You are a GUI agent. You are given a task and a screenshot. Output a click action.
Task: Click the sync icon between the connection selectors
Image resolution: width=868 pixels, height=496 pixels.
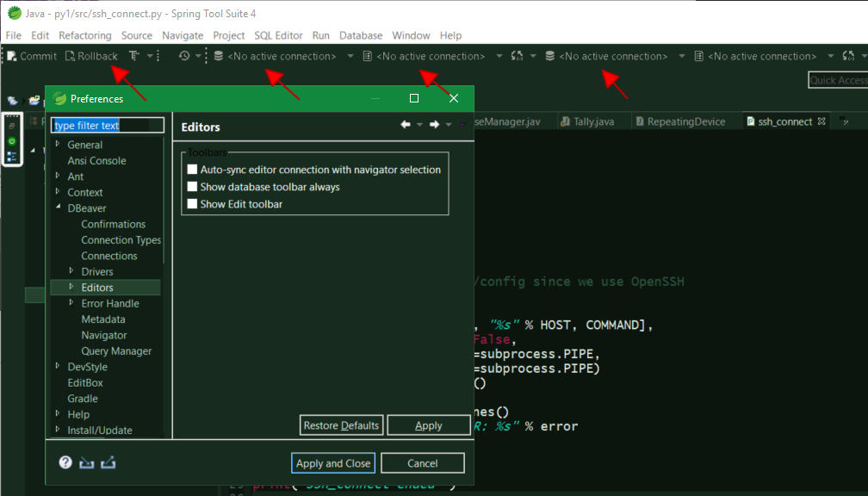tap(517, 56)
